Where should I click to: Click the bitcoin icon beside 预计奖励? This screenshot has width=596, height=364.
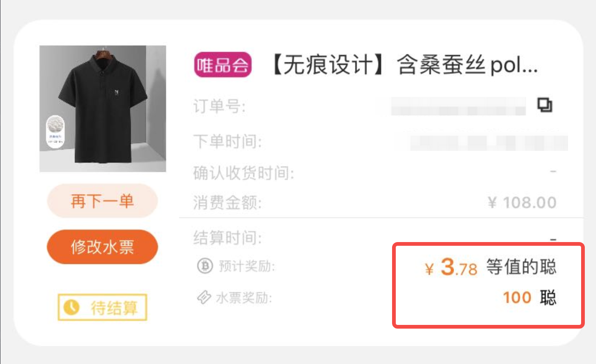click(x=204, y=266)
